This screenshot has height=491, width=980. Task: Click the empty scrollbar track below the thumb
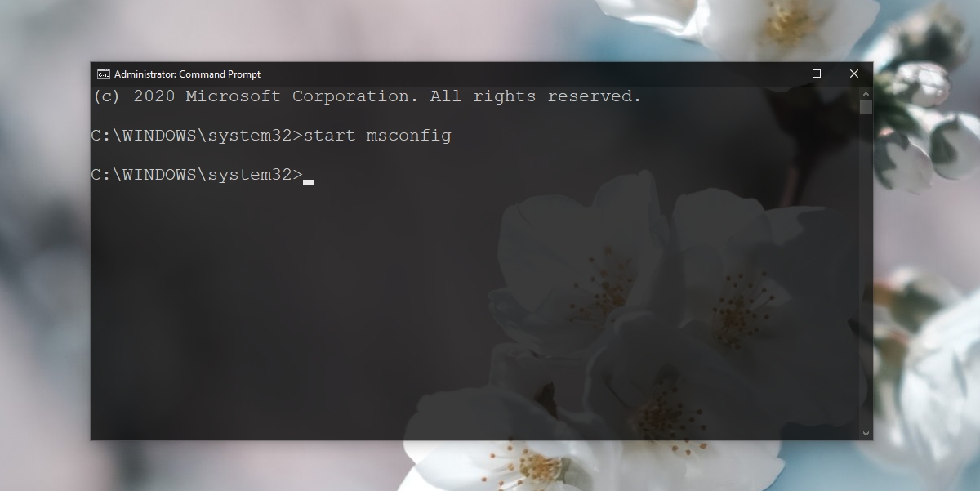[x=866, y=270]
